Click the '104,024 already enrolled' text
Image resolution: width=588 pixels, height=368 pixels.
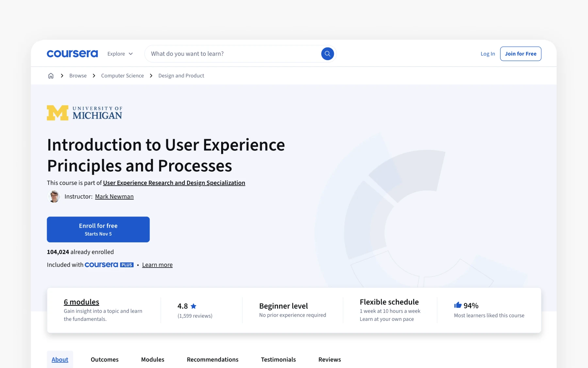(80, 252)
